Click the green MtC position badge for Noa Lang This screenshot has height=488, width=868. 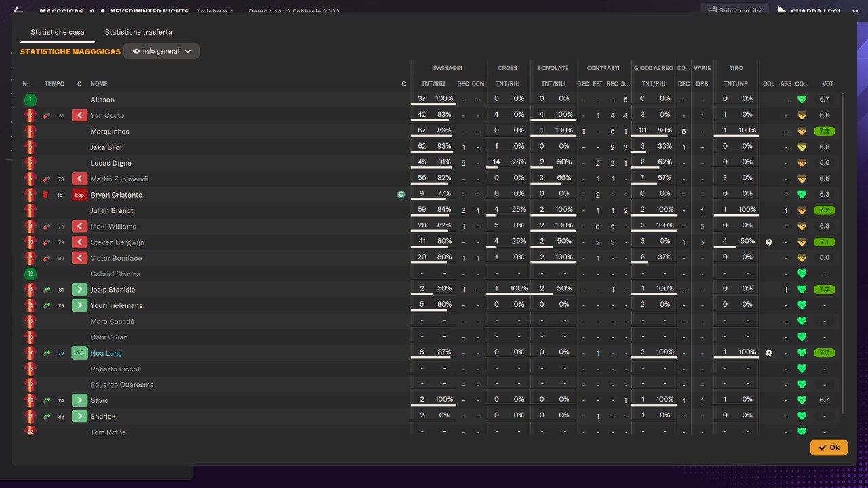tap(79, 353)
